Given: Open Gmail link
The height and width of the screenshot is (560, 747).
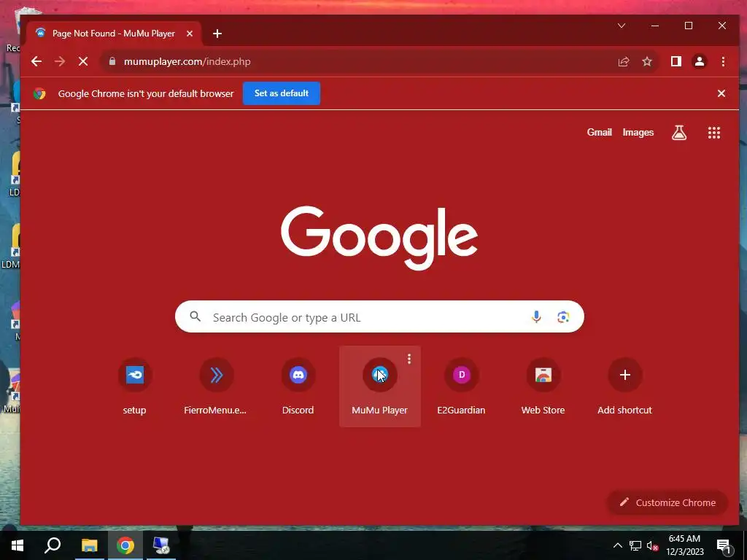Looking at the screenshot, I should [600, 133].
